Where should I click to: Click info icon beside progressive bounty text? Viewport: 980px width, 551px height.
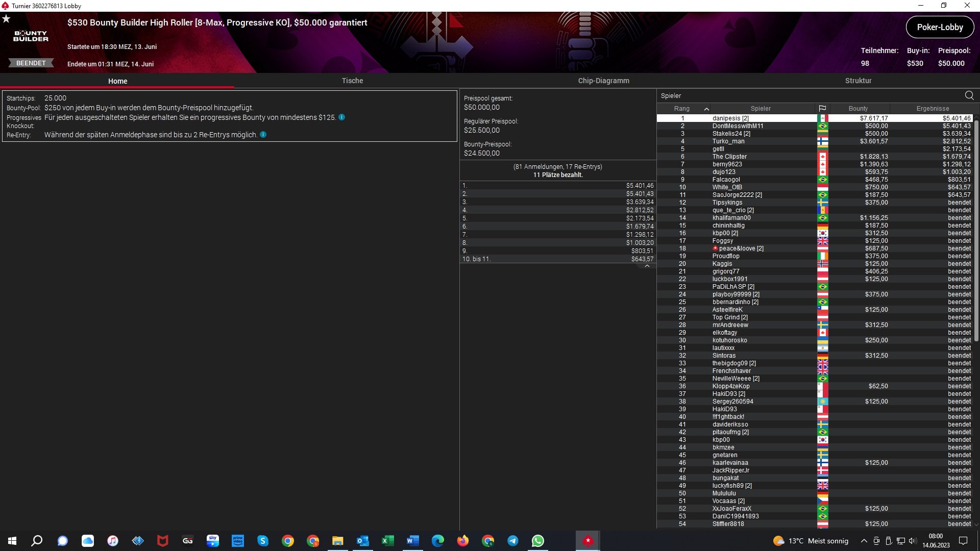341,117
